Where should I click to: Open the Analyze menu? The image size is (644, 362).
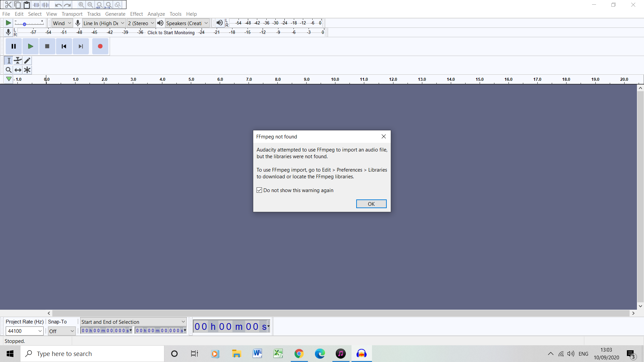pos(156,14)
